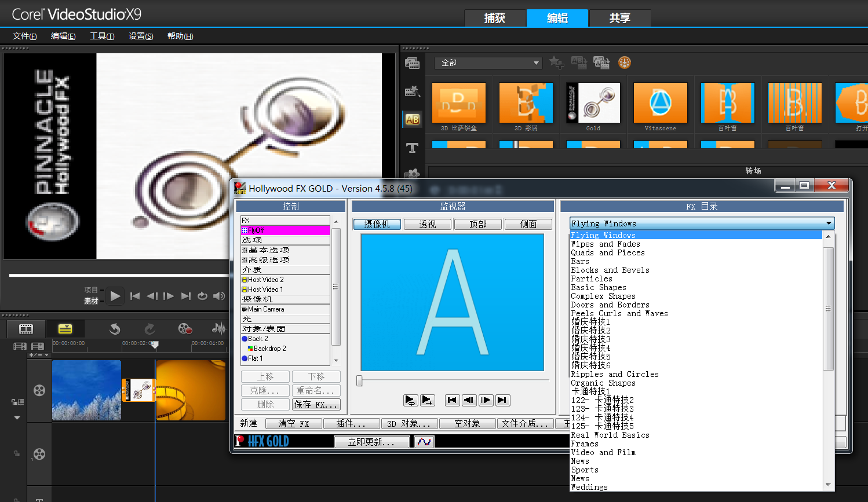The height and width of the screenshot is (502, 868).
Task: Open the record/capture option reel icon
Action: click(x=185, y=329)
